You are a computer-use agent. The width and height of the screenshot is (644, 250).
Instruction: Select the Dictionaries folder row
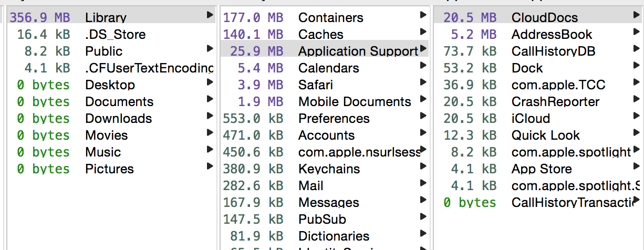pos(324,236)
